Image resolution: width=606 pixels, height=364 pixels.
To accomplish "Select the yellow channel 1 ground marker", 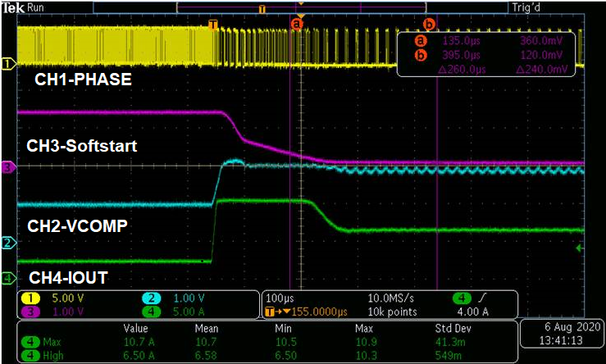I will (x=7, y=63).
